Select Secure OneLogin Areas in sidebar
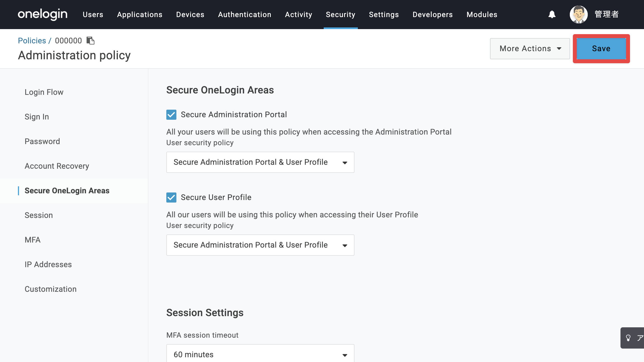 [67, 191]
